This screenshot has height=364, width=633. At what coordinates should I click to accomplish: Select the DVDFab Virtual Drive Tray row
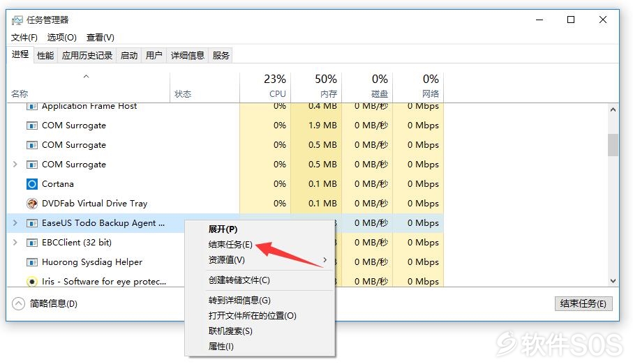[x=225, y=204]
